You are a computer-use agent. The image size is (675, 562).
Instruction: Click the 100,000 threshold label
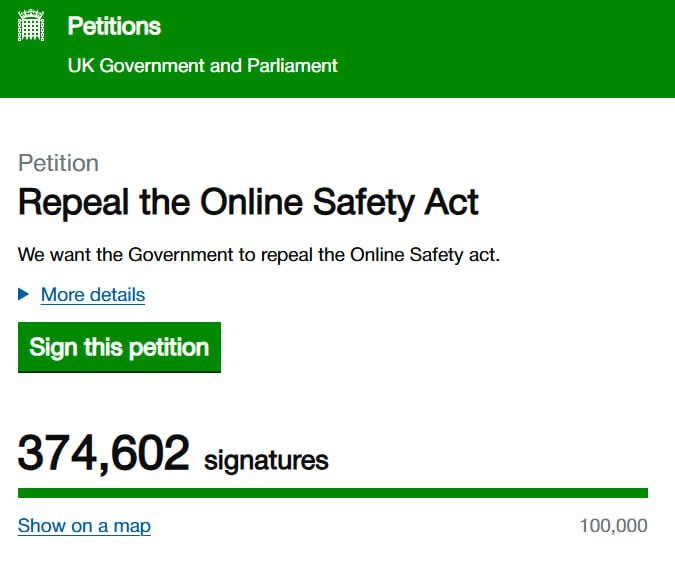pos(613,526)
